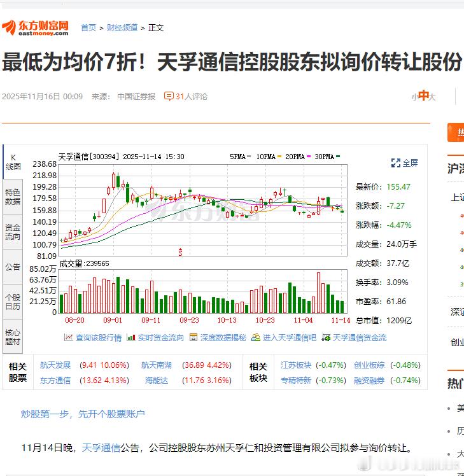Switch to the 特色数据 tab
Viewport: 464px width, 476px height.
(13, 197)
